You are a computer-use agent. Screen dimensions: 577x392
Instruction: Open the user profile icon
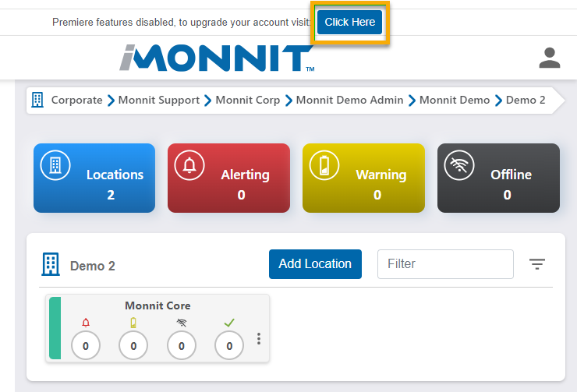pyautogui.click(x=550, y=58)
